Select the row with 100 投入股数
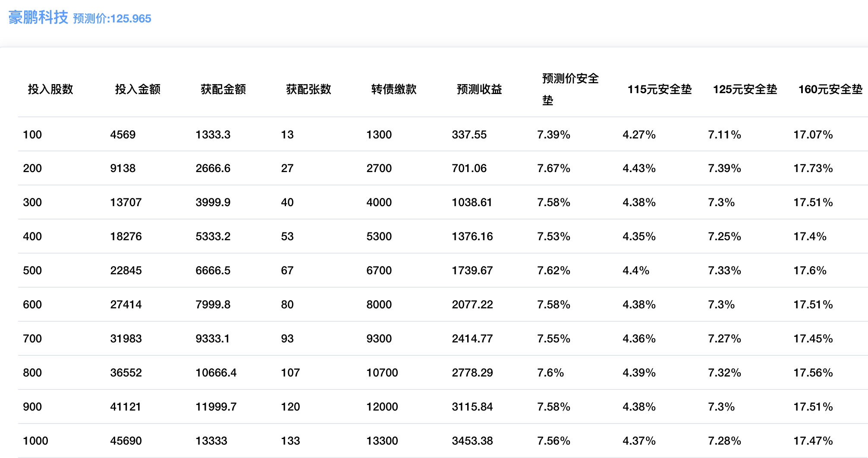Viewport: 868px width, 458px height. click(x=32, y=135)
